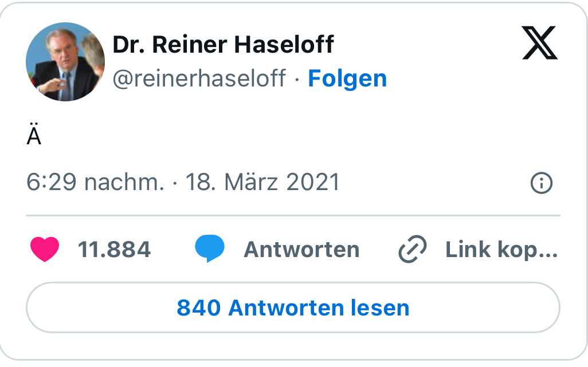Click the dot separator before Folgen
Screen dimensions: 588x367
coord(297,79)
